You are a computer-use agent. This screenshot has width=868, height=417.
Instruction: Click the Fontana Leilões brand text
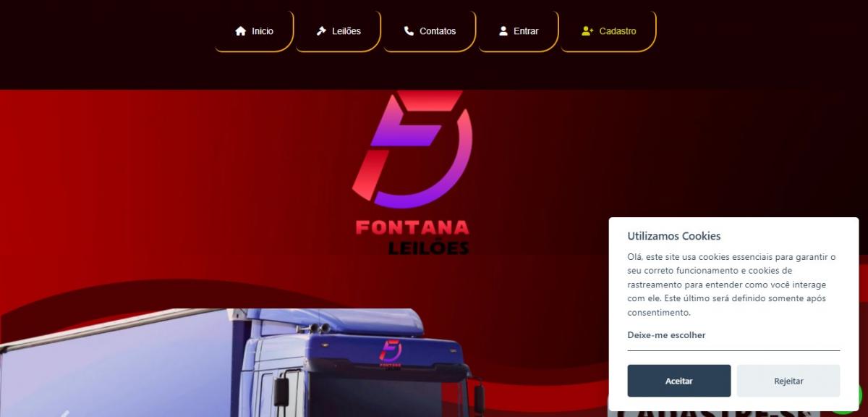[412, 237]
